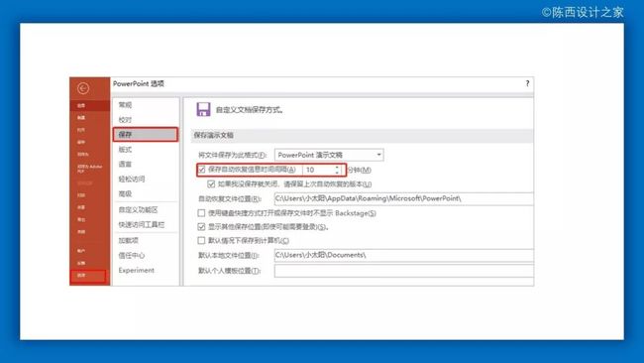Switch to the 加载项 category

pyautogui.click(x=128, y=240)
